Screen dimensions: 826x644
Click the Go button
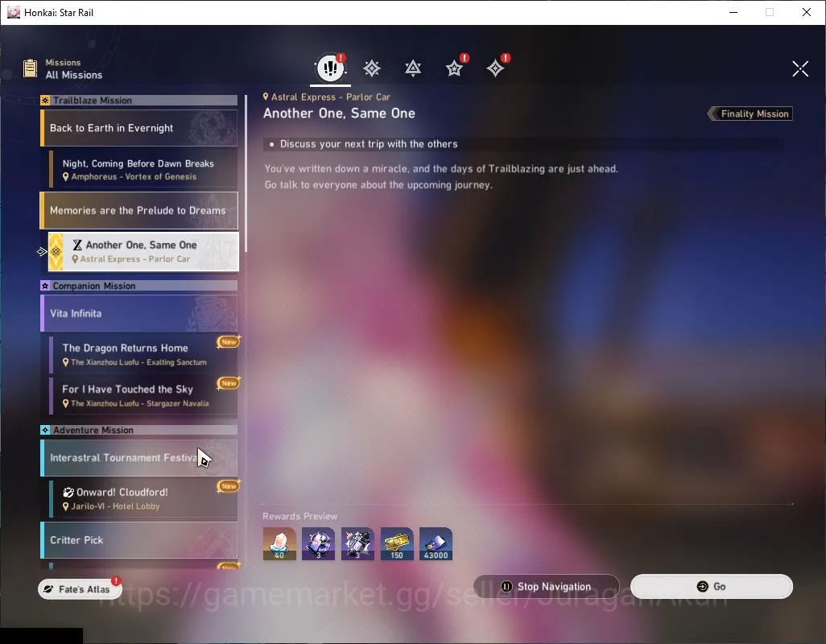pyautogui.click(x=711, y=587)
